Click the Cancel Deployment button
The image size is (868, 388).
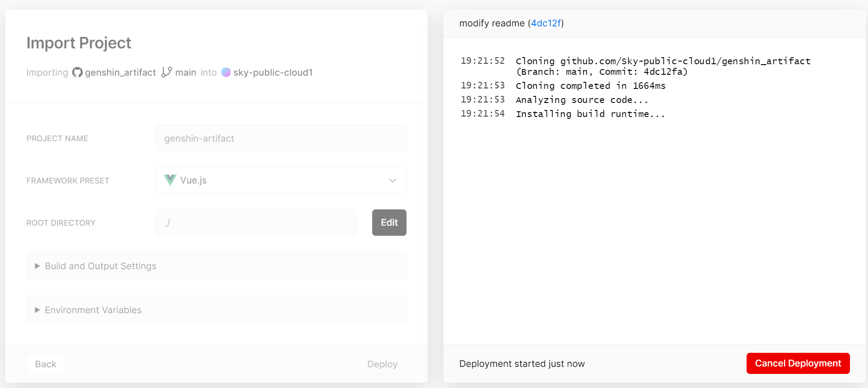coord(798,363)
